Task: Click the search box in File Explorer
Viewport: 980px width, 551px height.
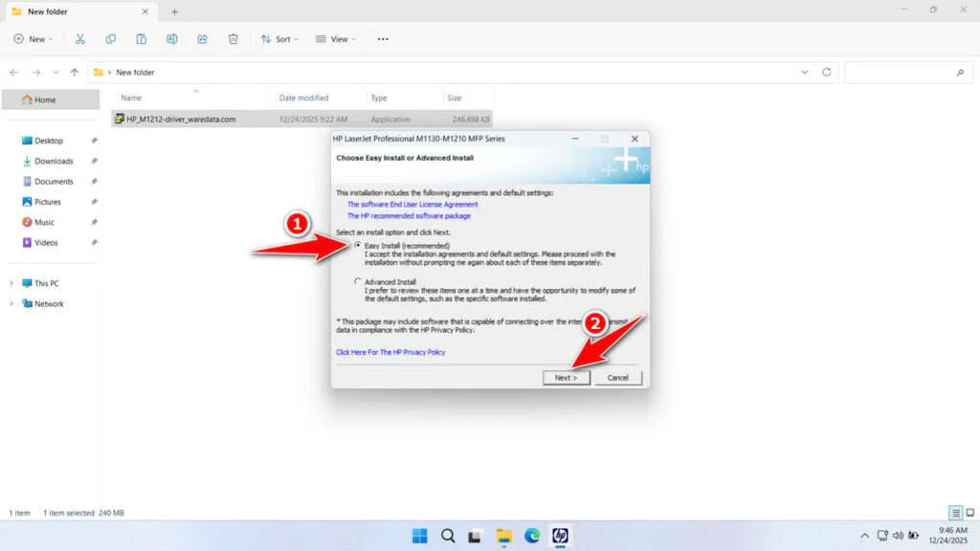Action: tap(904, 72)
